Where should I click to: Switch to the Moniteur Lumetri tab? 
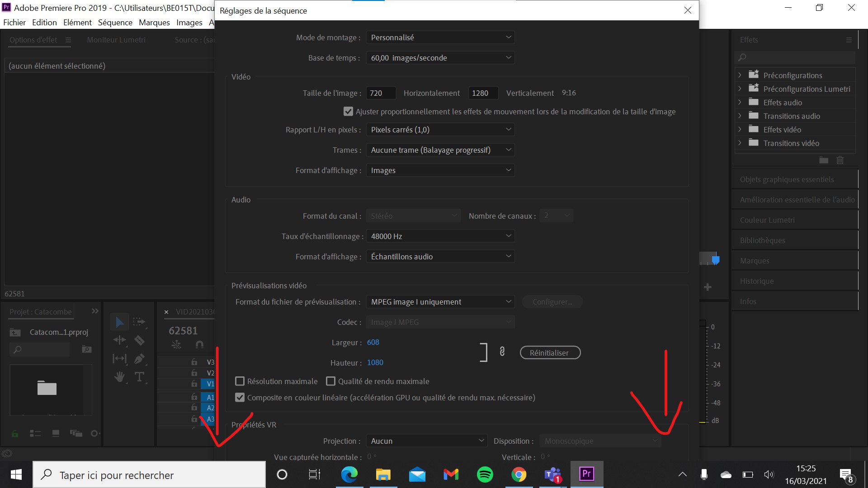116,40
